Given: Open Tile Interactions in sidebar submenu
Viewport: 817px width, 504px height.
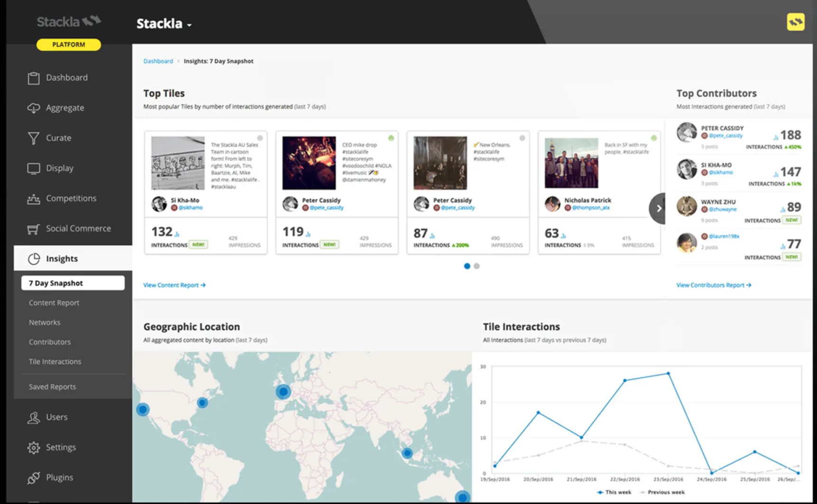Looking at the screenshot, I should (55, 362).
